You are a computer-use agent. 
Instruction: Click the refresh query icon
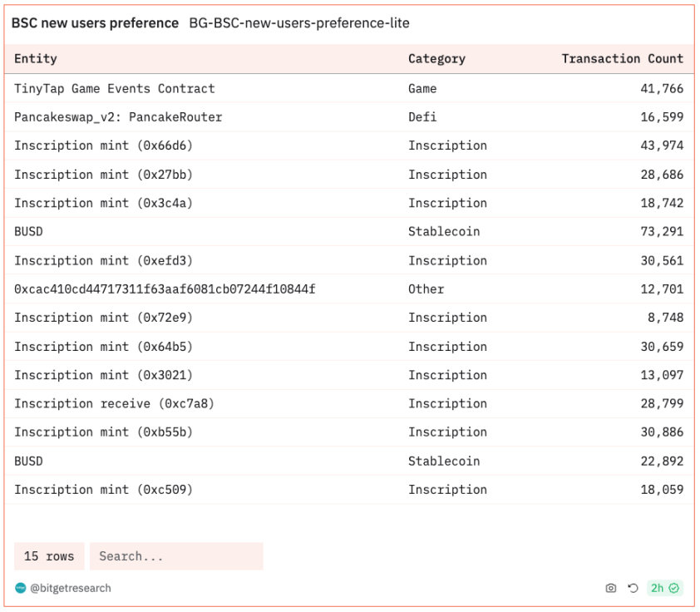point(633,588)
